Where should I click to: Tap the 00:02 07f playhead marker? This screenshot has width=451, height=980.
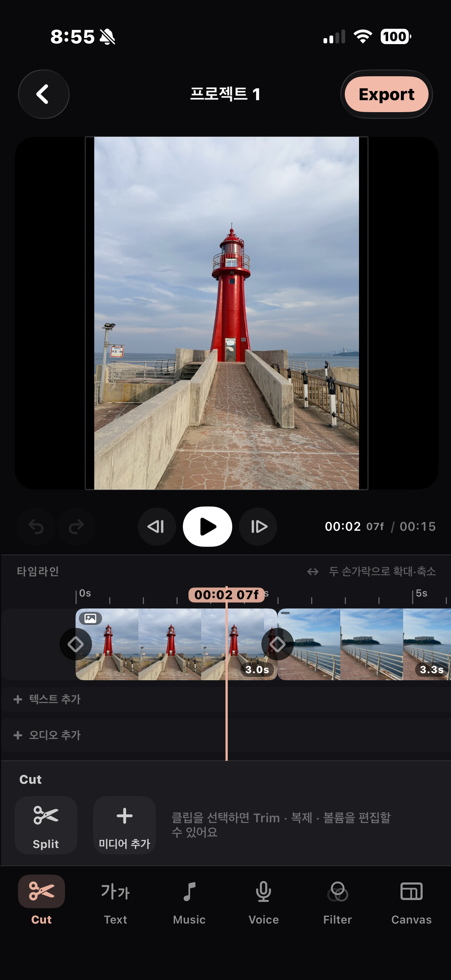227,595
